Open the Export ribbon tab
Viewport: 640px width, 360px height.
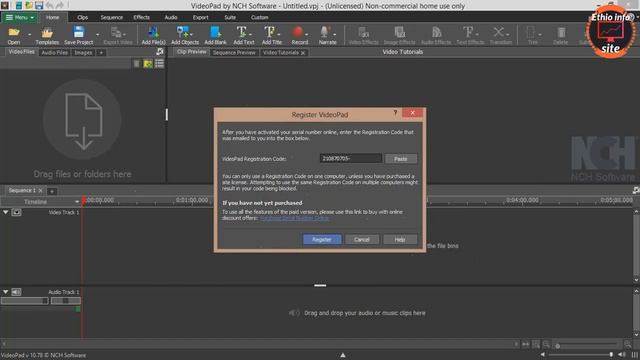(x=200, y=18)
